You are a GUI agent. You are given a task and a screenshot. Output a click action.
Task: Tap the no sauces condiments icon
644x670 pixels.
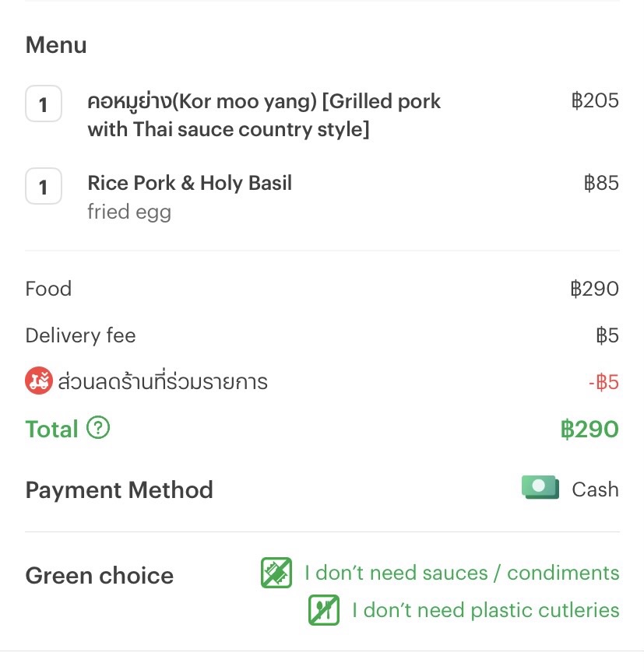click(x=276, y=573)
